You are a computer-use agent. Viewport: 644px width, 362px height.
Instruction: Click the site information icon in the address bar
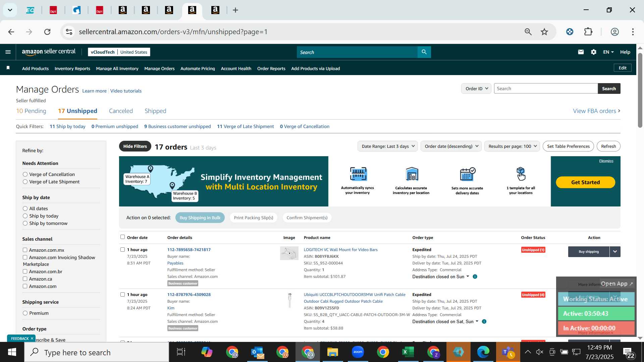coord(69,32)
